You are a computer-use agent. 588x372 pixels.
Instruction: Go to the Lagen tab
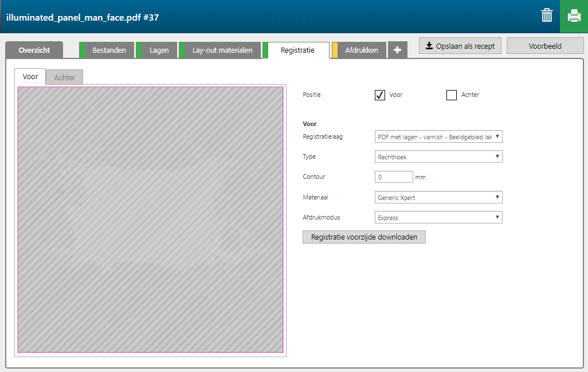pyautogui.click(x=159, y=50)
